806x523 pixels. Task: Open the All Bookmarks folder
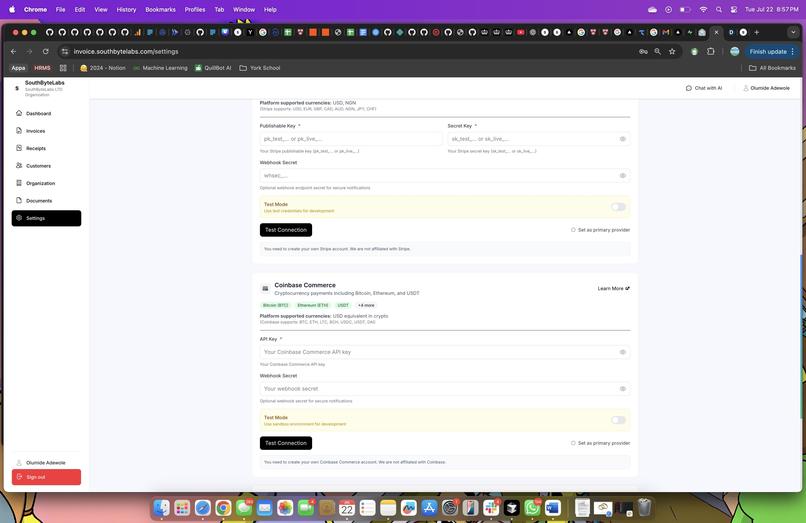pos(772,68)
